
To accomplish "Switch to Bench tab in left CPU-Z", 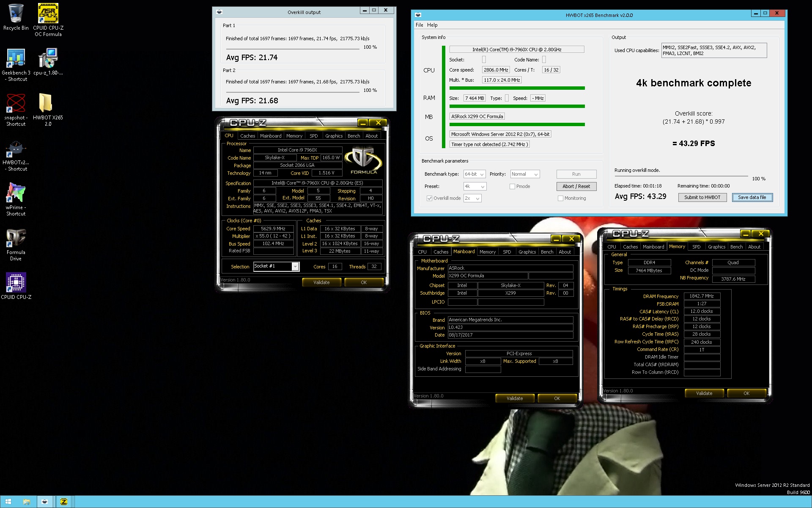I will [x=354, y=136].
